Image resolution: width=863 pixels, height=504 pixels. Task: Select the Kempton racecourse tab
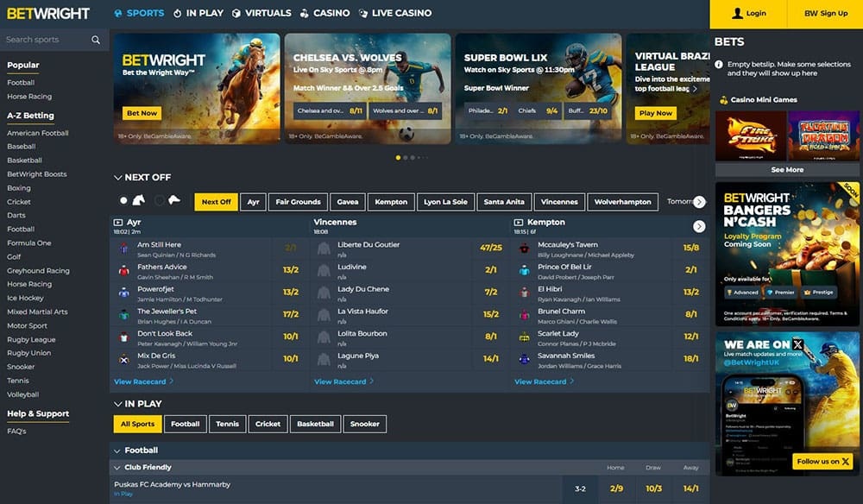click(x=391, y=202)
